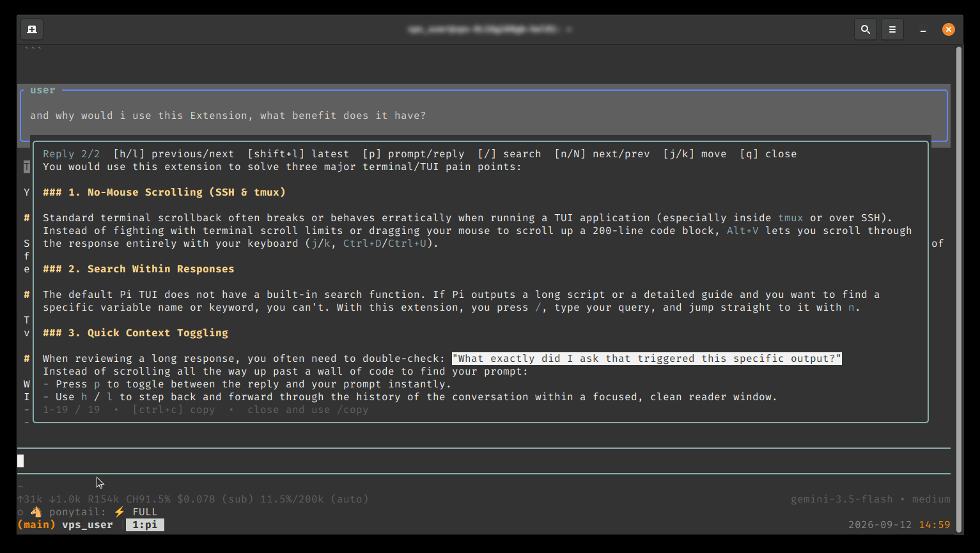Click the "[j/k] move" hint
Screen dimensions: 980x553
[x=695, y=154]
